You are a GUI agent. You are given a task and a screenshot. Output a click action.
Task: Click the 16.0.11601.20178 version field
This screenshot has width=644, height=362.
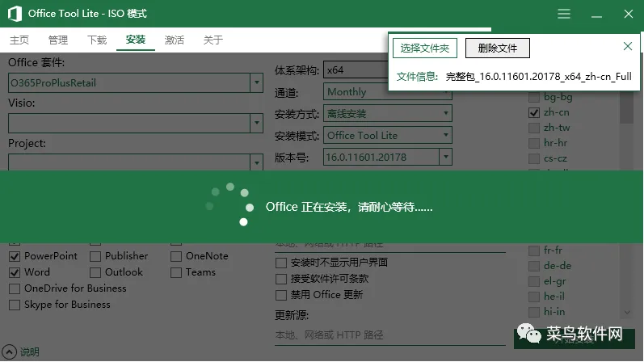tap(381, 157)
